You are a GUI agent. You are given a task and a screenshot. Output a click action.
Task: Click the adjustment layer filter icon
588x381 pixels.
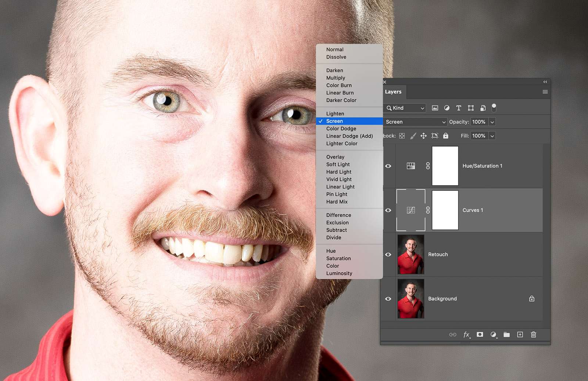[x=447, y=108]
